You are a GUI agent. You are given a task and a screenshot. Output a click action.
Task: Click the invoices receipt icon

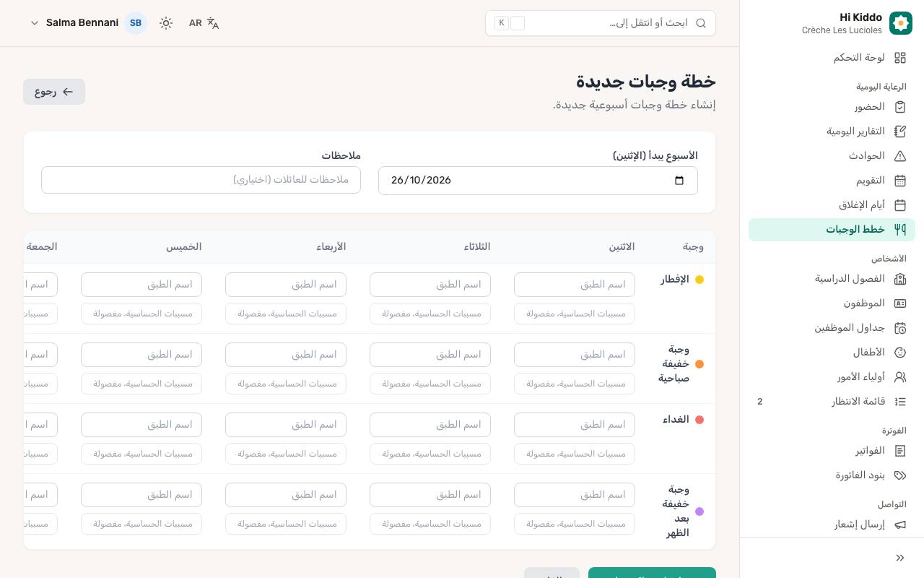click(x=900, y=451)
